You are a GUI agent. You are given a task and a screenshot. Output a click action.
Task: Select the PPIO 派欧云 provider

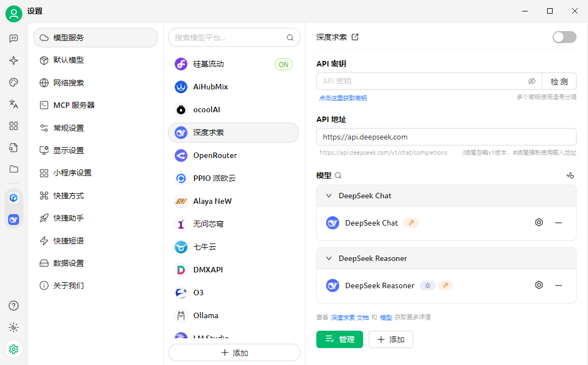[234, 178]
